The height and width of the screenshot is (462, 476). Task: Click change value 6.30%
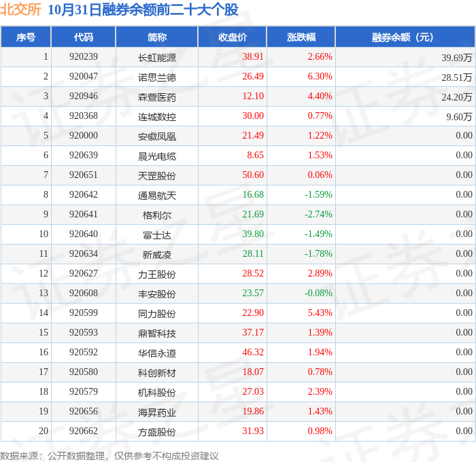pyautogui.click(x=320, y=77)
